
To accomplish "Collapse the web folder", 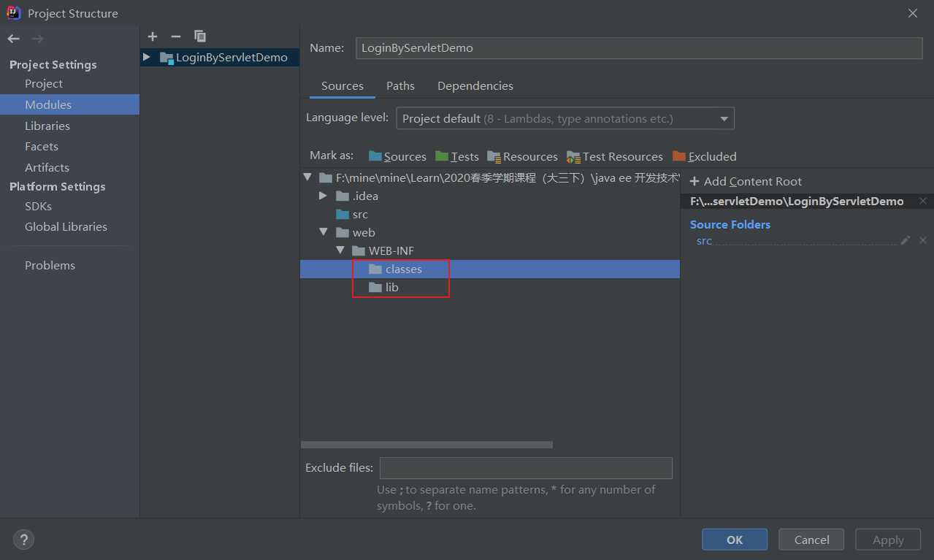I will (x=324, y=232).
